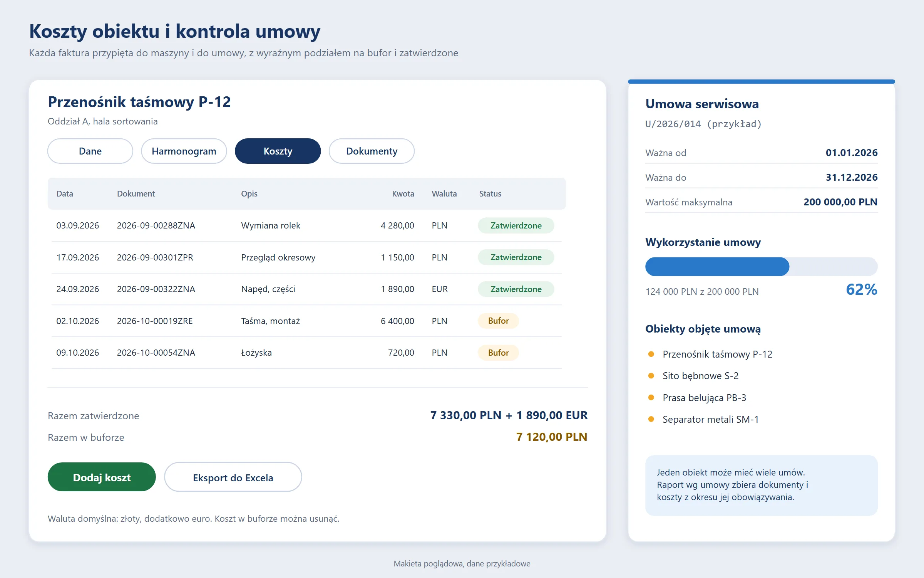Open document 2026-09-00322ZNA row

[306, 289]
